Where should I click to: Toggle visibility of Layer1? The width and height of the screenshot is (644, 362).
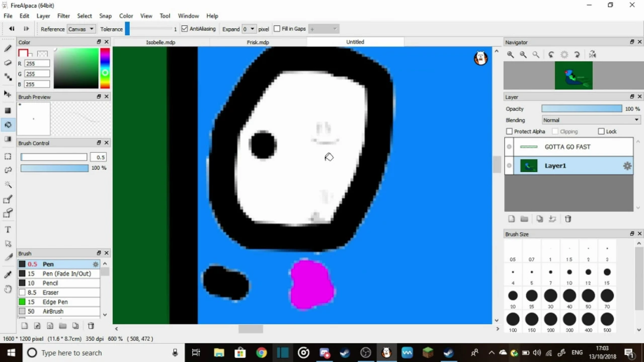coord(509,165)
